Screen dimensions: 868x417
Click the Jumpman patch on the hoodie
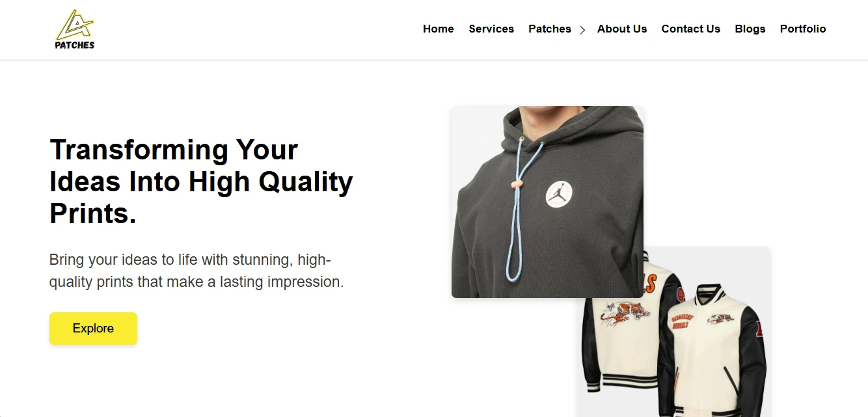(560, 193)
